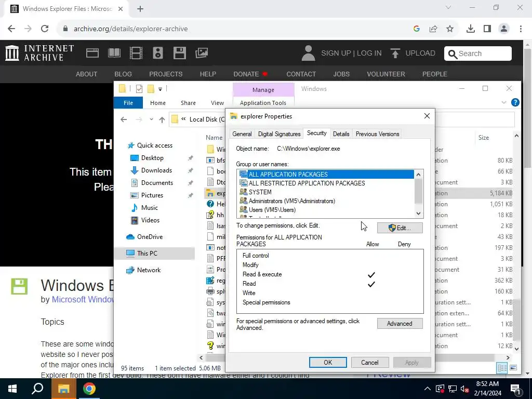This screenshot has width=532, height=399.
Task: Open the audio speaker icon
Action: click(158, 53)
